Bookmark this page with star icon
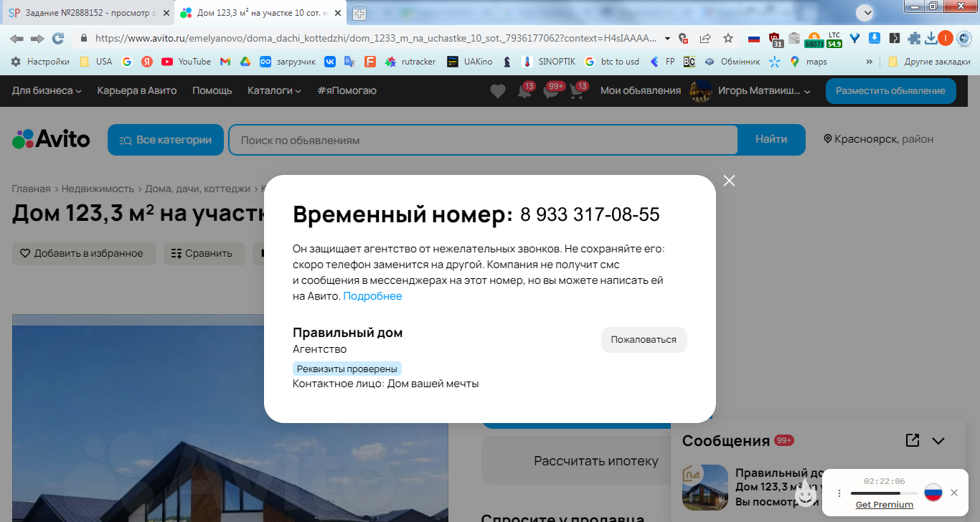The height and width of the screenshot is (522, 980). pos(728,38)
